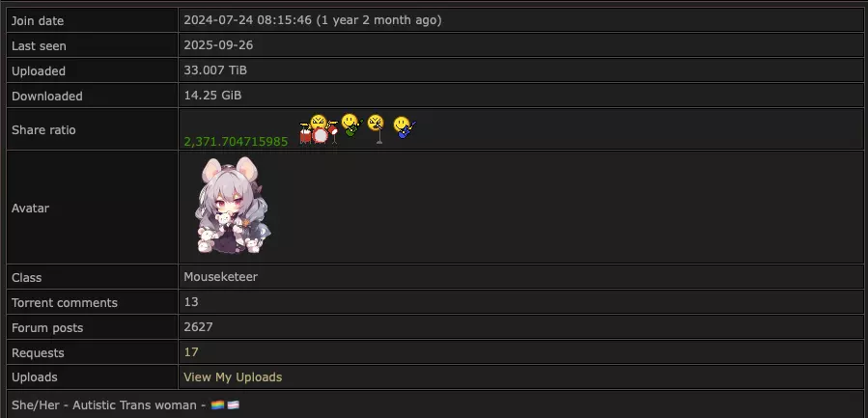Viewport: 868px width, 418px height.
Task: Click the Downloaded 14.25 GiB value
Action: pyautogui.click(x=212, y=96)
